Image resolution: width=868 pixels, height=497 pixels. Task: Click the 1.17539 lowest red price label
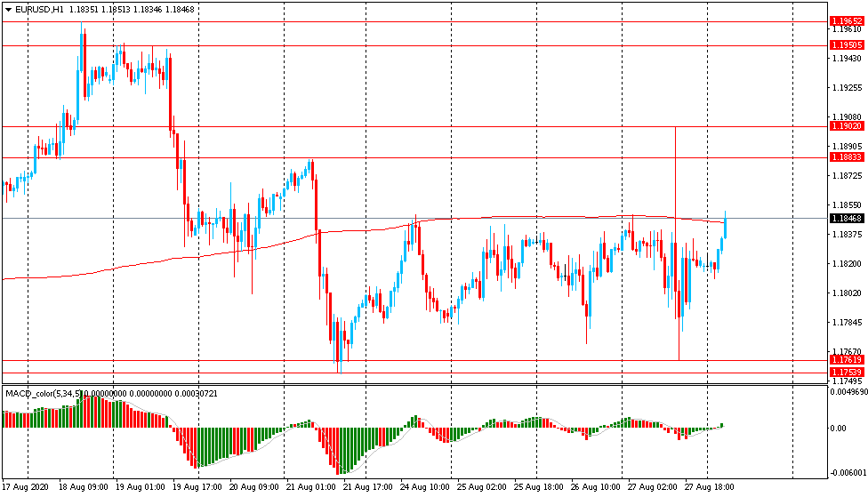[846, 372]
